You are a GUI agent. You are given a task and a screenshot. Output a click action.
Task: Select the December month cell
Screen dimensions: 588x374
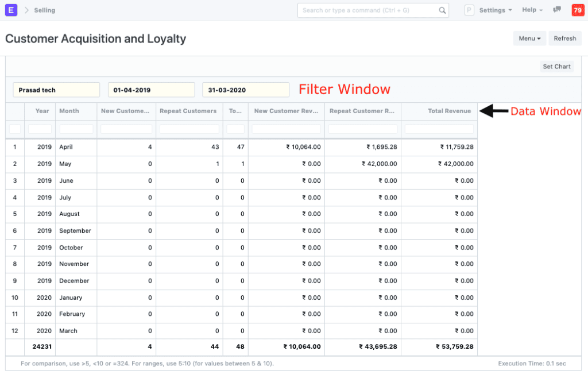[x=76, y=281]
